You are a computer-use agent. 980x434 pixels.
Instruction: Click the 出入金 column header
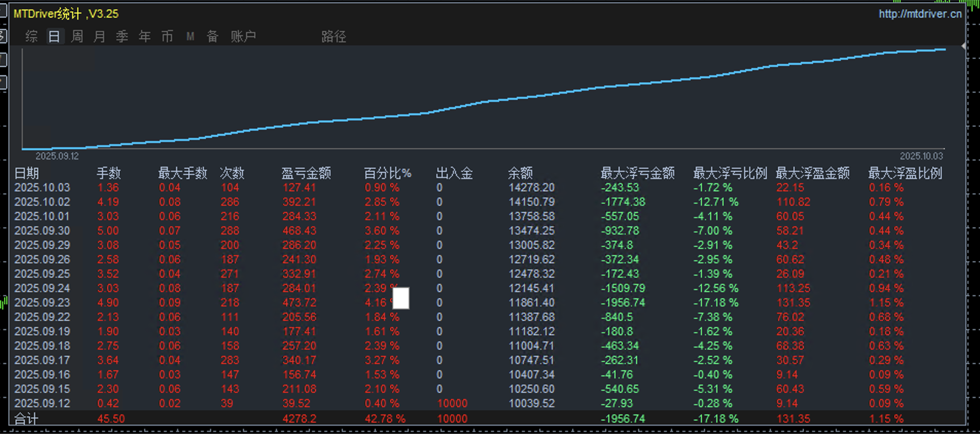pos(454,173)
